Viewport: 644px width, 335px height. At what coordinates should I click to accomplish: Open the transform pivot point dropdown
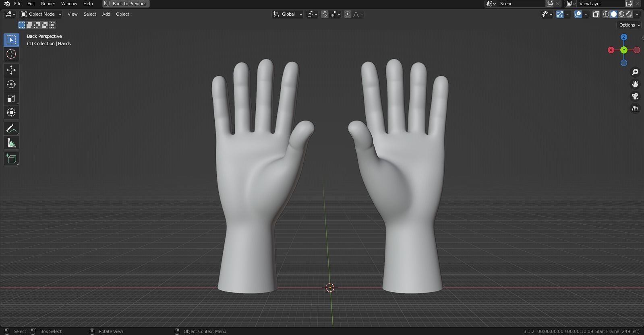coord(313,14)
